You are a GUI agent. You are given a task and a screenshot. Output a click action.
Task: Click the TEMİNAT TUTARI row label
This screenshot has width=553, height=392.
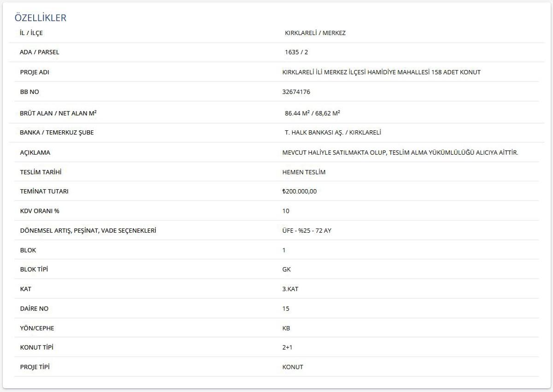tap(44, 191)
